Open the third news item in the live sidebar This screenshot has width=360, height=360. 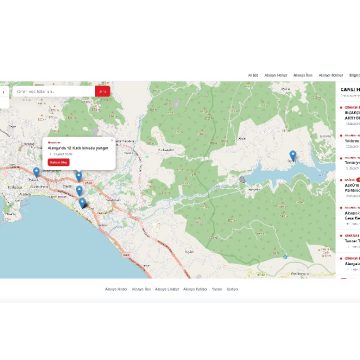[x=349, y=163]
